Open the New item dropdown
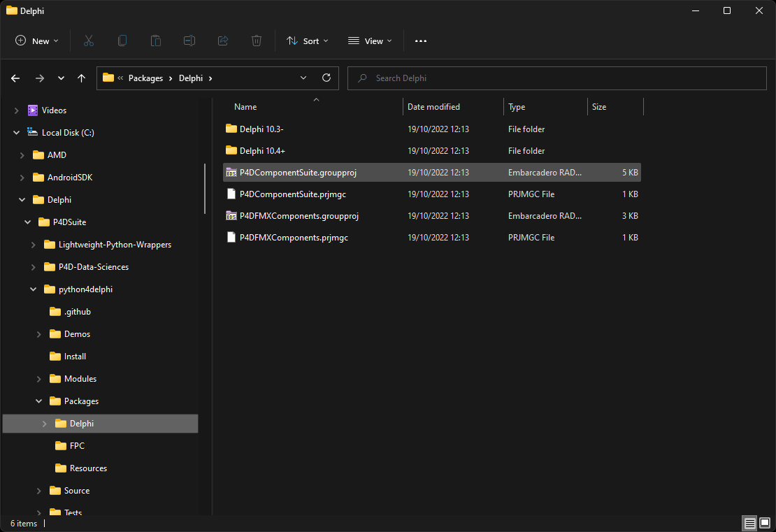Screen dimensions: 776x532 coord(37,41)
